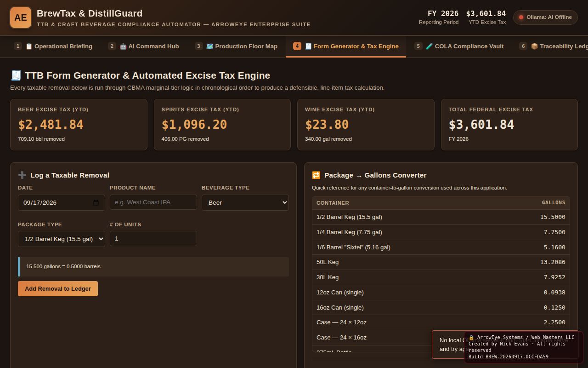The width and height of the screenshot is (588, 368).
Task: Click the Product Name input field
Action: click(x=153, y=202)
